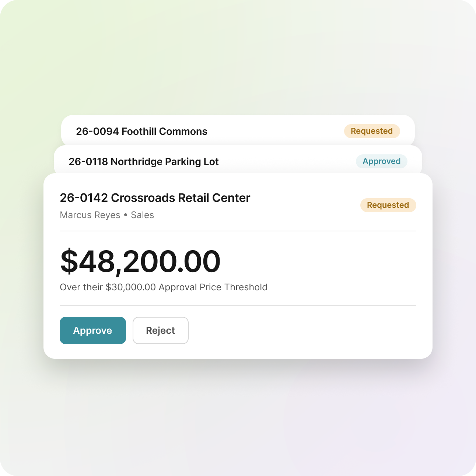Open the Foothill Commons project name
Image resolution: width=476 pixels, height=476 pixels.
tap(164, 132)
